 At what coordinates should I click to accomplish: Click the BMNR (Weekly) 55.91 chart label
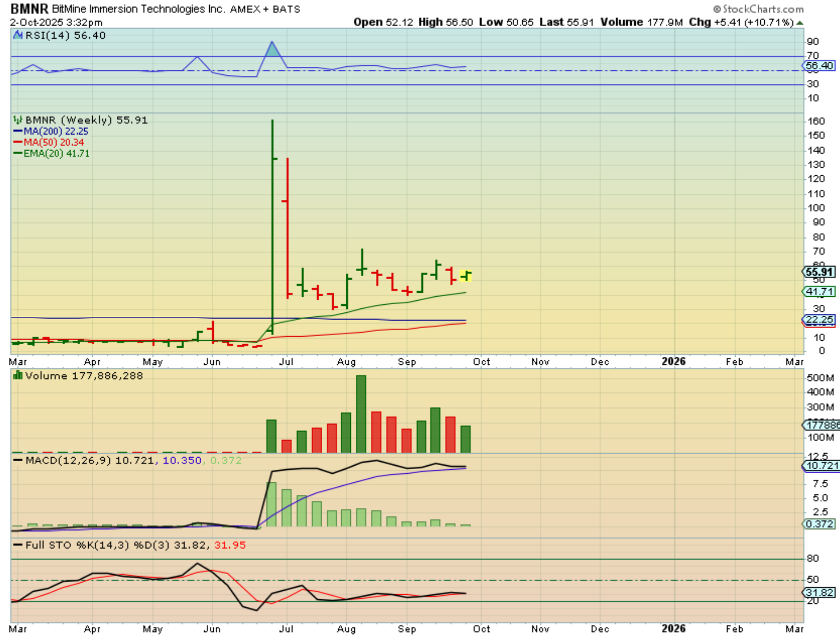click(86, 120)
